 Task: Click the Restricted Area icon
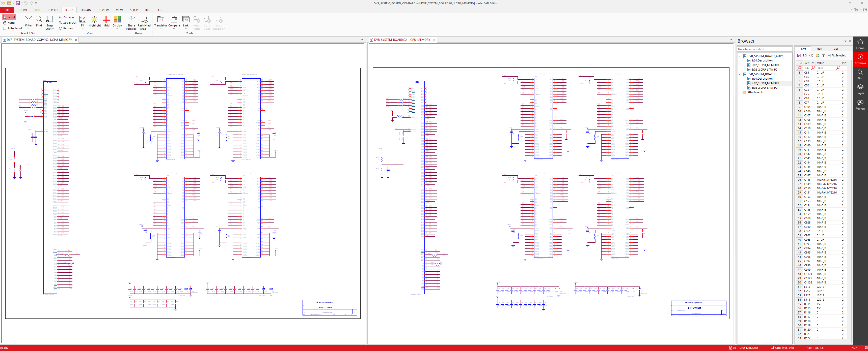pyautogui.click(x=144, y=19)
